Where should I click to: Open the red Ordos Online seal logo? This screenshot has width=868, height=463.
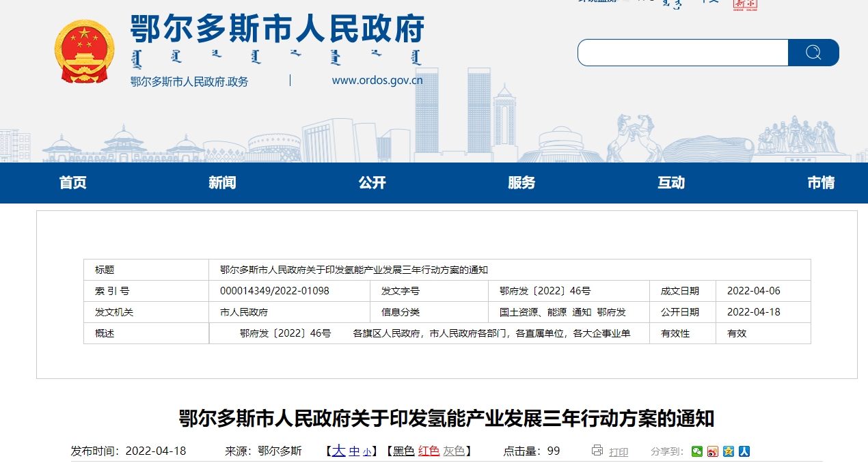point(745,5)
